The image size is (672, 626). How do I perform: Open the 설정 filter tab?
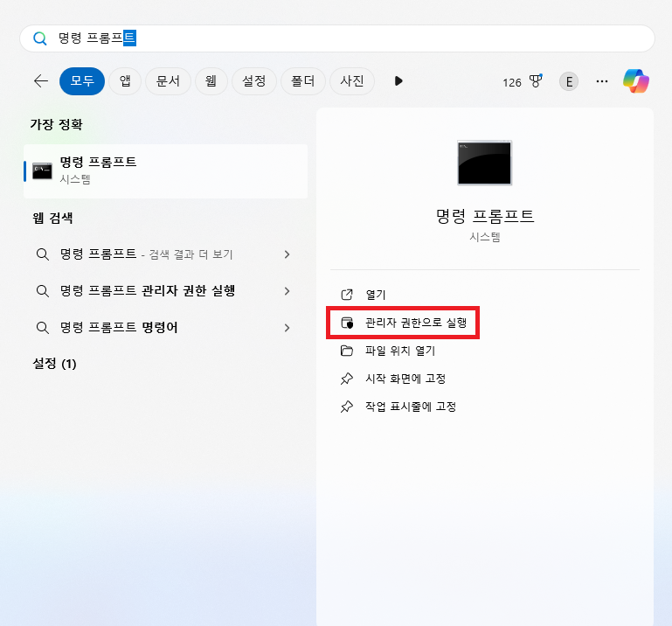tap(254, 81)
